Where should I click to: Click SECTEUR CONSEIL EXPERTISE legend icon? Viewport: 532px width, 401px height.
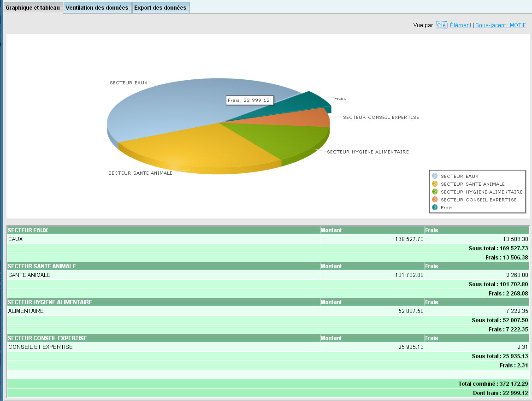tap(435, 200)
